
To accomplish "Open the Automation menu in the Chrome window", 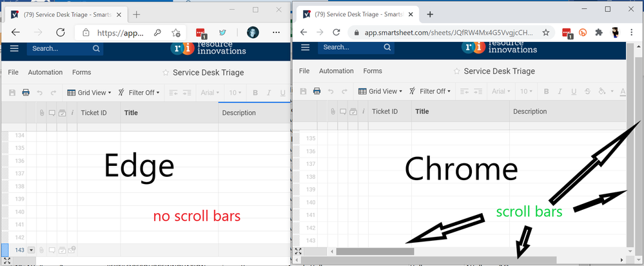I will 337,71.
